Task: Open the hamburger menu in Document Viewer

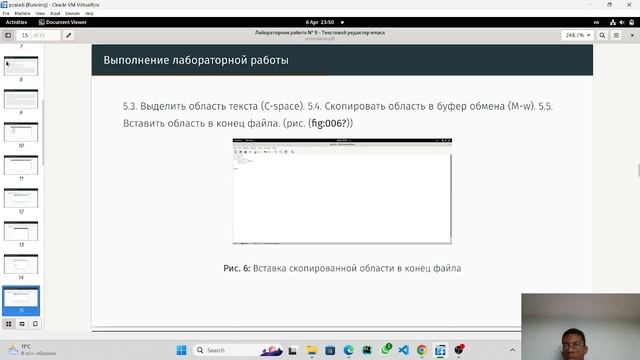Action: [616, 36]
